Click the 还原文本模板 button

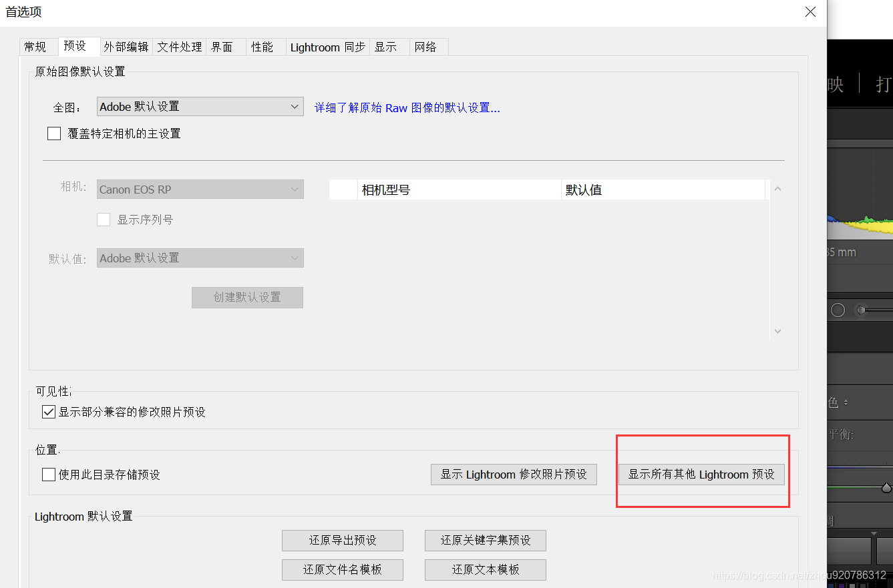click(486, 570)
